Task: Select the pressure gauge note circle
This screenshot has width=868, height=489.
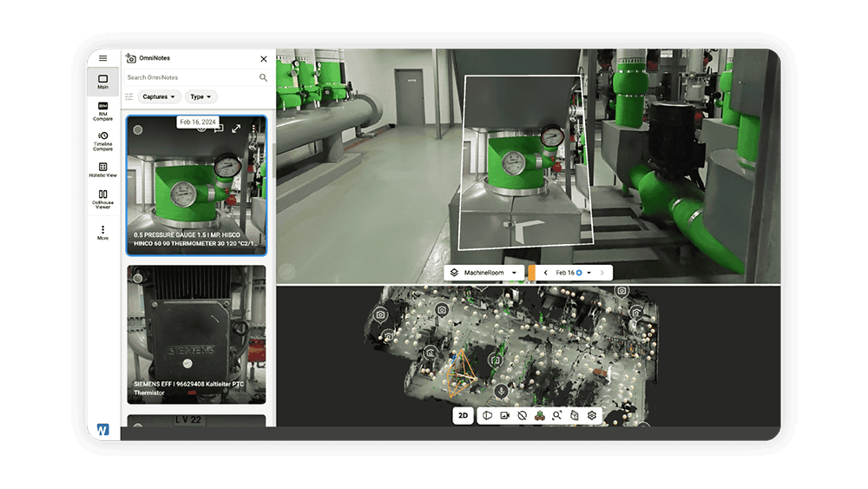Action: 138,129
